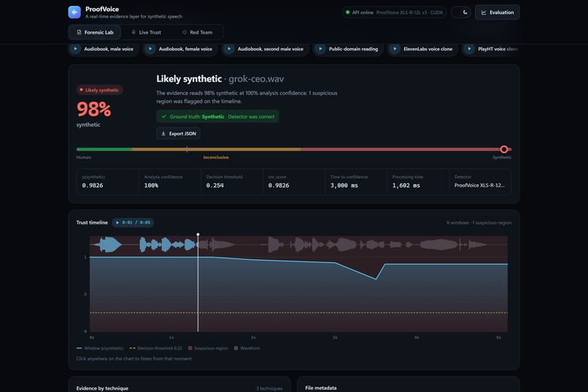
Task: Click the ProofVoice logo icon
Action: [74, 12]
